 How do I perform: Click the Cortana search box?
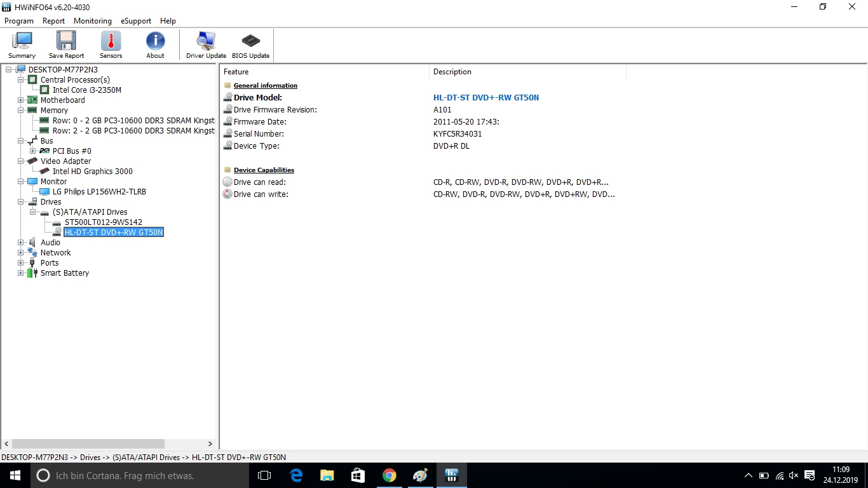coord(140,475)
